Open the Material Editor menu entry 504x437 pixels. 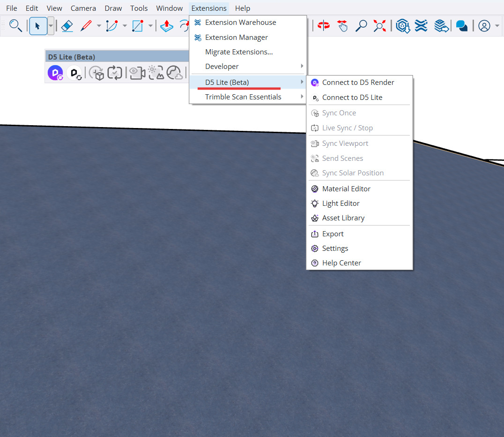[x=346, y=188]
